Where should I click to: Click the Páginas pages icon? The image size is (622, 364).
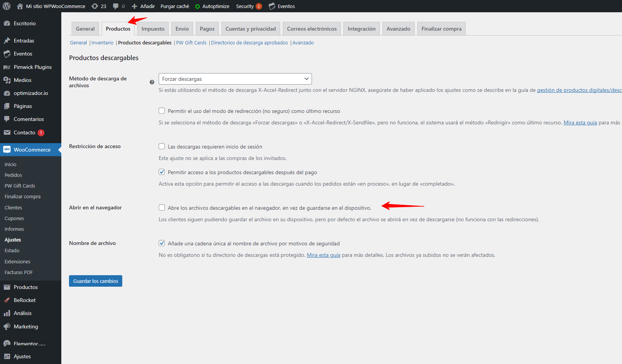click(x=7, y=106)
